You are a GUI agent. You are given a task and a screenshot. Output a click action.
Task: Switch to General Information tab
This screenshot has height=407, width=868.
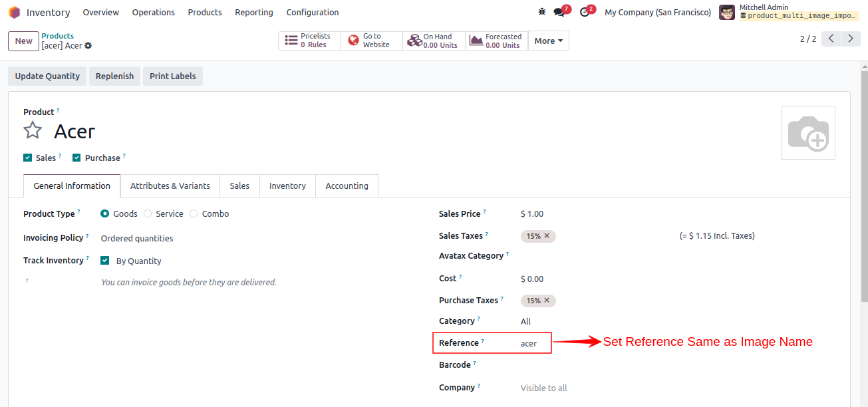tap(72, 186)
